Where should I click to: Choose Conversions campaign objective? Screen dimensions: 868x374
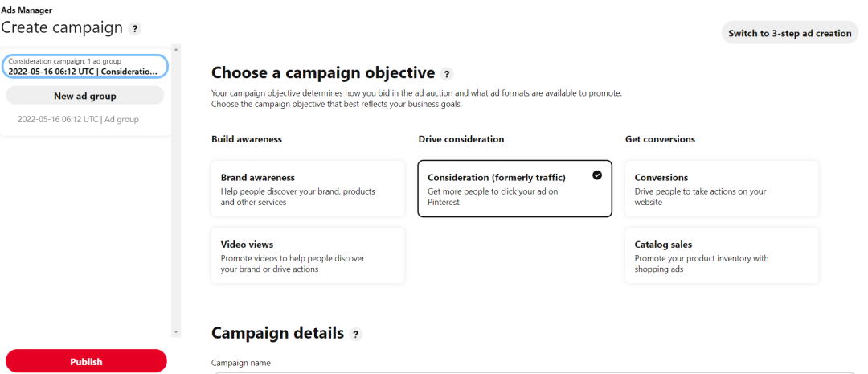(721, 189)
